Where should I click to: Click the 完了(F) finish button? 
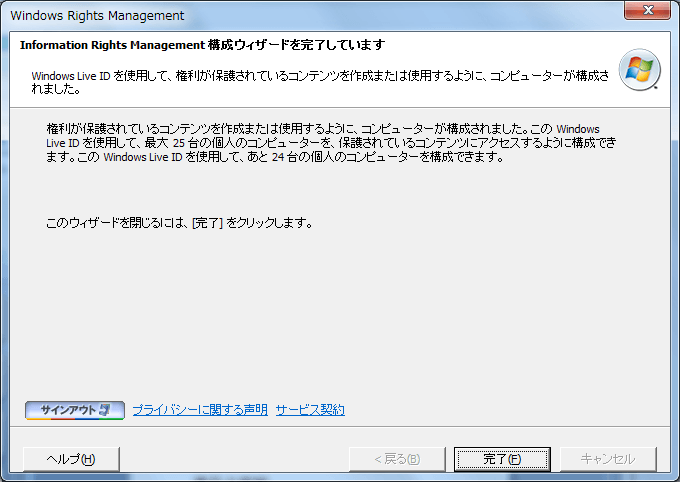tap(502, 459)
